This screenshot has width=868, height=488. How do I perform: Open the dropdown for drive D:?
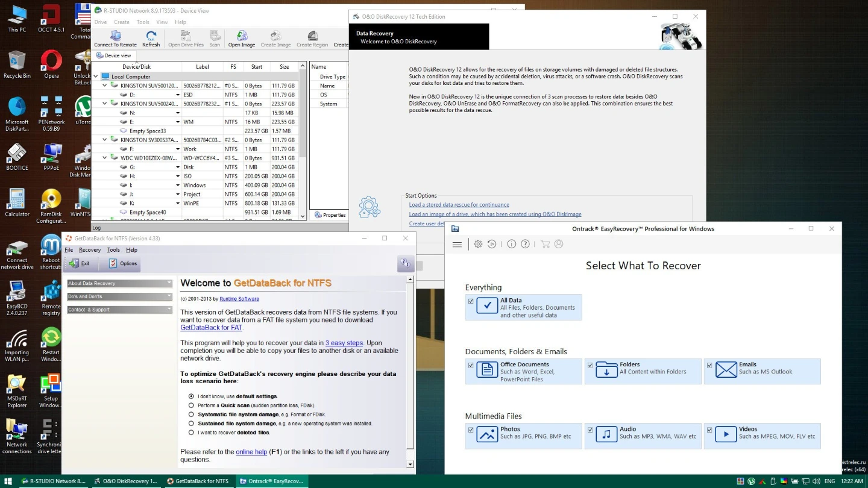177,95
